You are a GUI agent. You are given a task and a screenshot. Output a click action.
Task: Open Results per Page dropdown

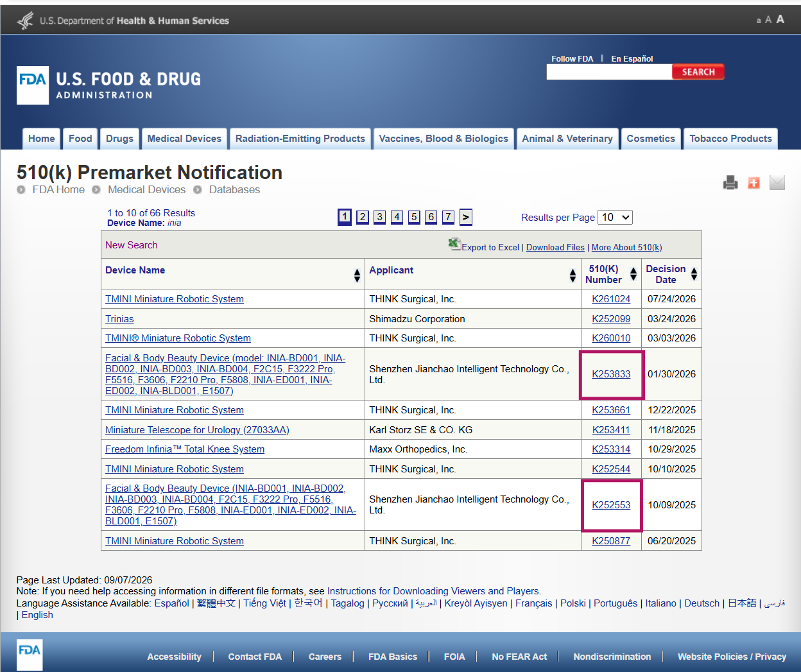point(615,217)
